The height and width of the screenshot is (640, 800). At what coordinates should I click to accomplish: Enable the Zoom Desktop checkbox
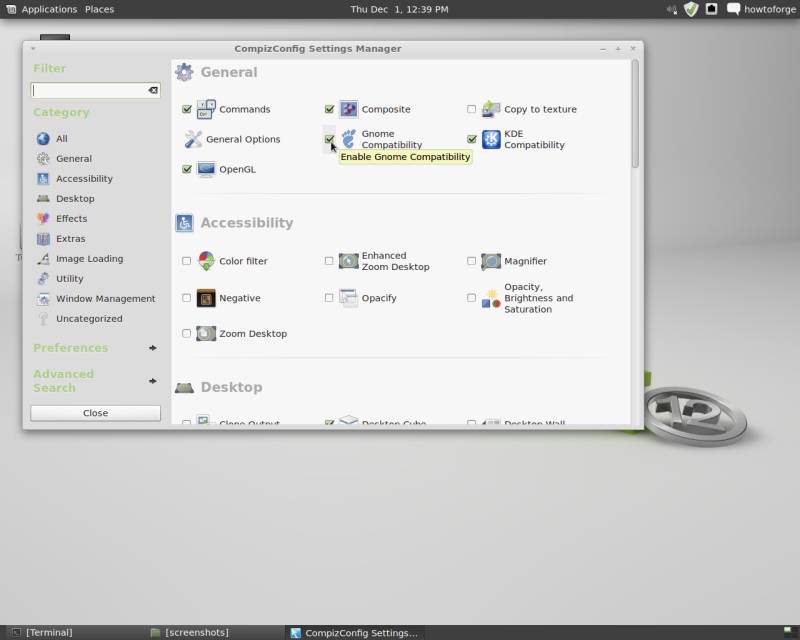pos(187,334)
